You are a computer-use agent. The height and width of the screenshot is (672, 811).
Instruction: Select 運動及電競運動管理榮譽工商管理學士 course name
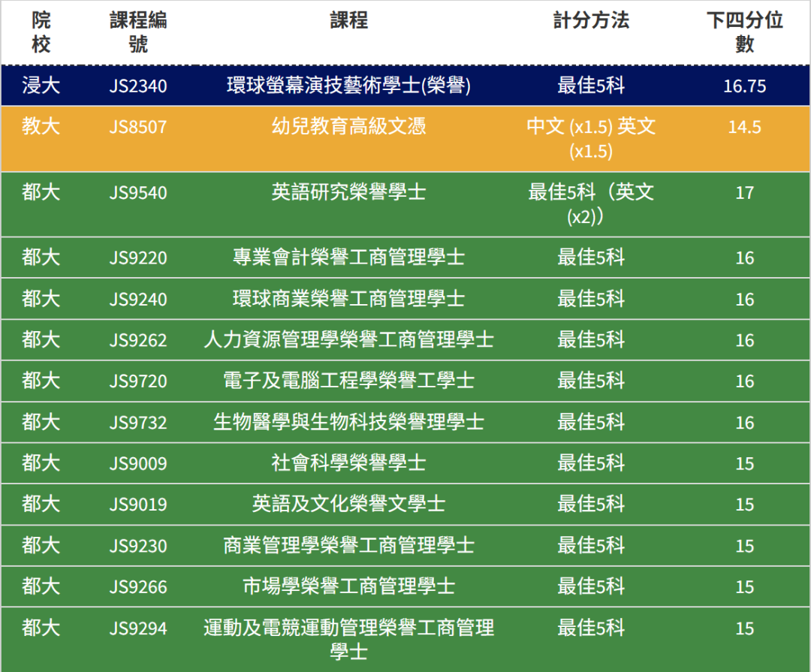pyautogui.click(x=349, y=640)
